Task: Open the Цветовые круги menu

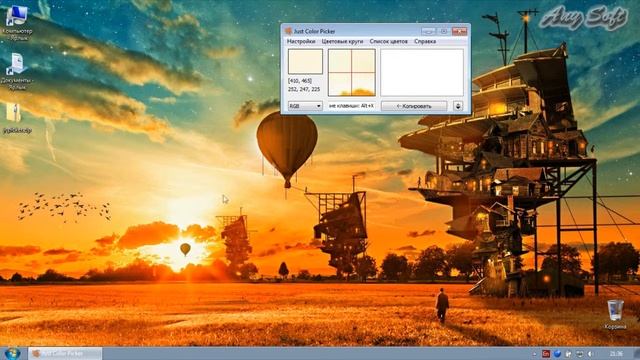Action: [x=342, y=41]
